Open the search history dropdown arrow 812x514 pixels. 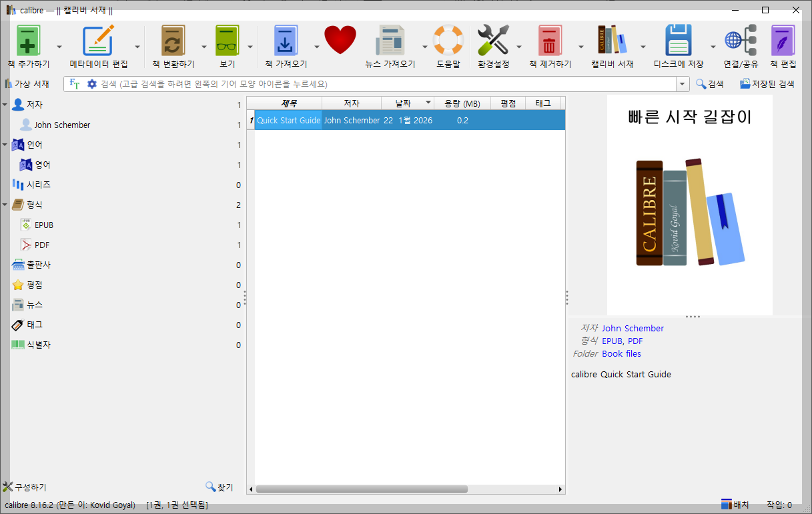pyautogui.click(x=683, y=84)
